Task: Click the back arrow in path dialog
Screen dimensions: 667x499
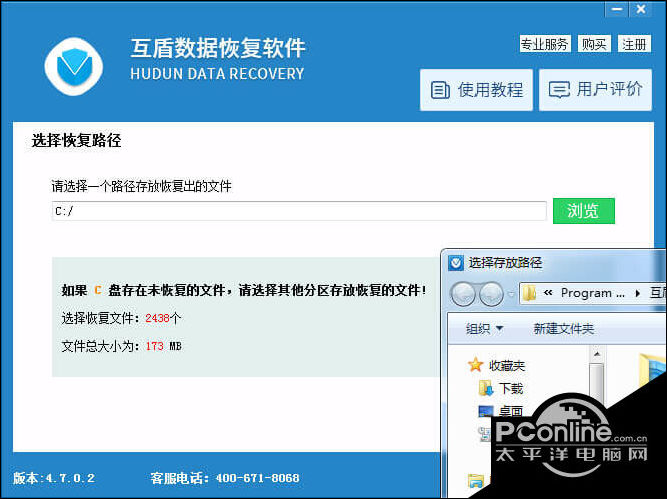Action: pos(463,294)
